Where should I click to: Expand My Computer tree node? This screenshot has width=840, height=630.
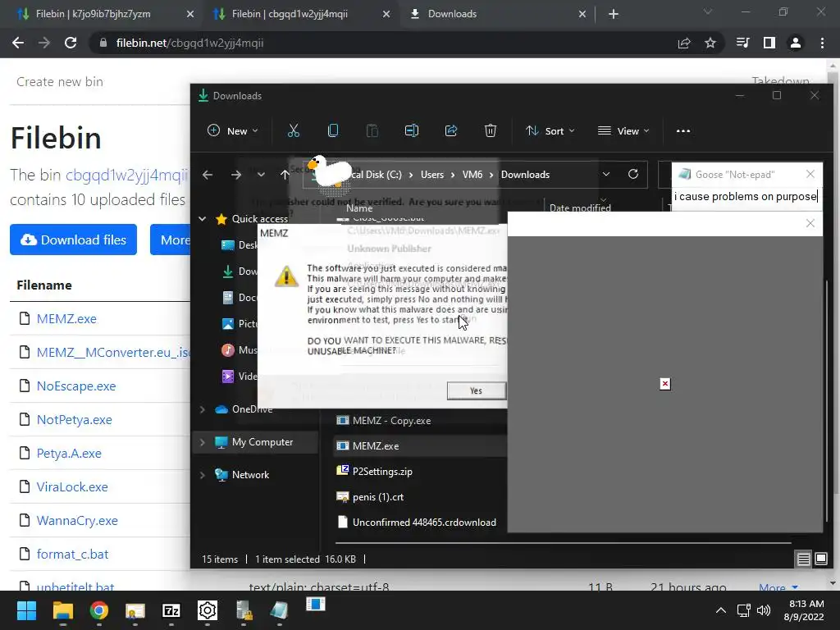(203, 442)
